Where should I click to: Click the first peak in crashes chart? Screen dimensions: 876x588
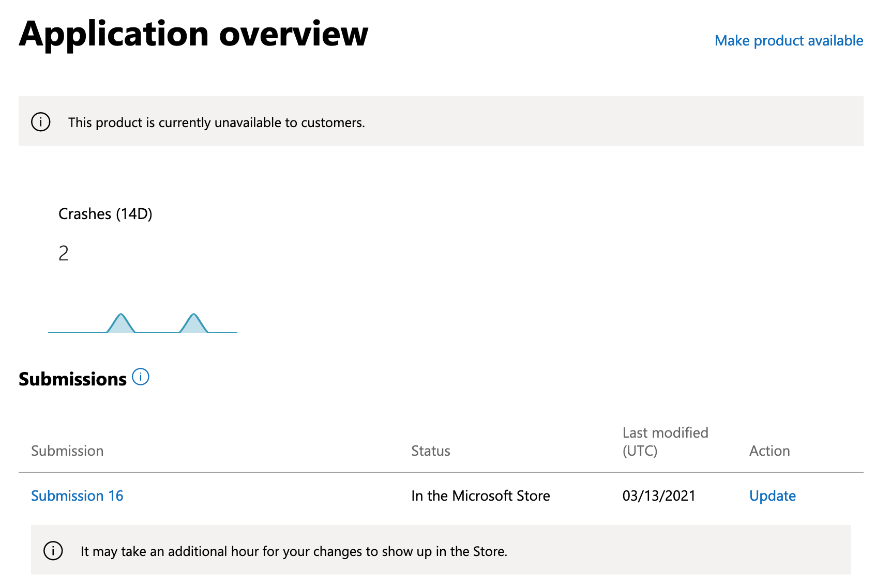coord(120,322)
